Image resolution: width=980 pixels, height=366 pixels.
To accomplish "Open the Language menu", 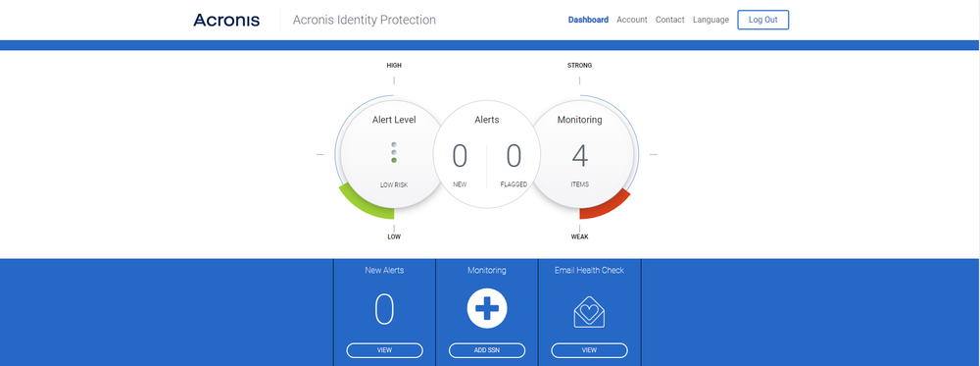I will tap(710, 20).
